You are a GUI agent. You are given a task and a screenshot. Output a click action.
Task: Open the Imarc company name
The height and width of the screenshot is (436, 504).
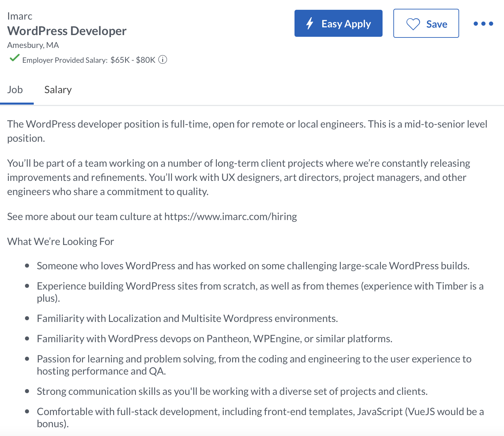pyautogui.click(x=20, y=16)
